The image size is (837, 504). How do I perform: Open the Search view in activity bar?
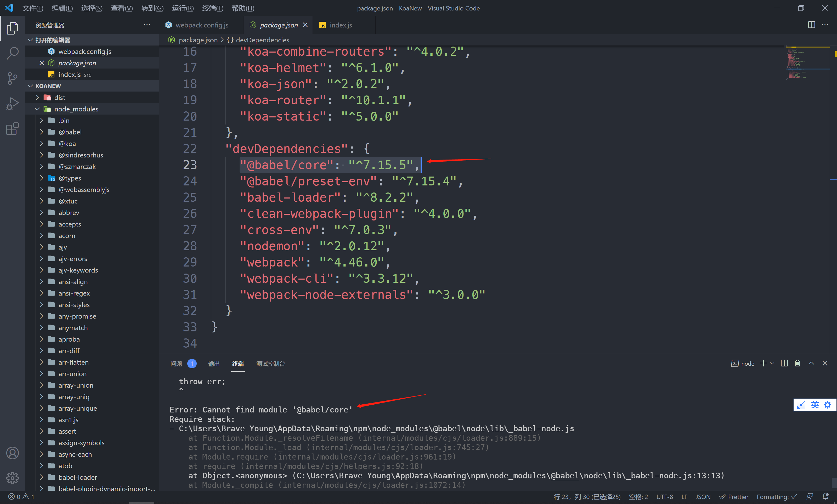(12, 53)
